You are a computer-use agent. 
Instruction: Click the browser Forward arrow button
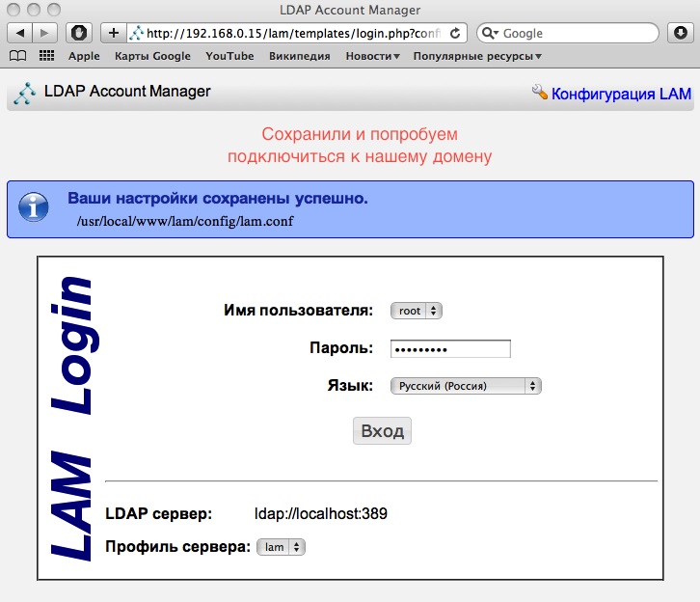click(x=45, y=33)
